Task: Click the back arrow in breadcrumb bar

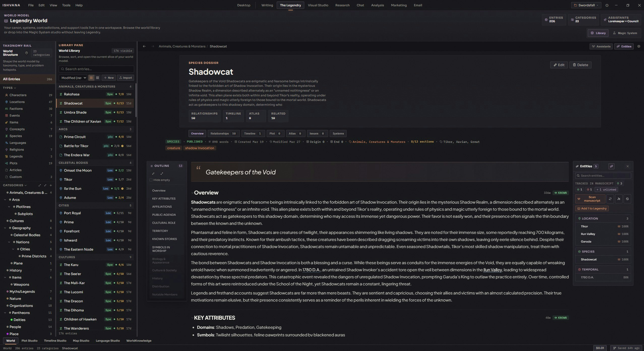Action: (144, 46)
